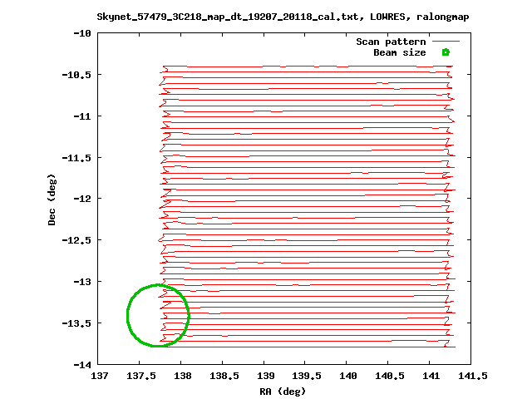Click the -12.5 Dec tick label
Image resolution: width=532 pixels, height=399 pixels.
pos(76,240)
